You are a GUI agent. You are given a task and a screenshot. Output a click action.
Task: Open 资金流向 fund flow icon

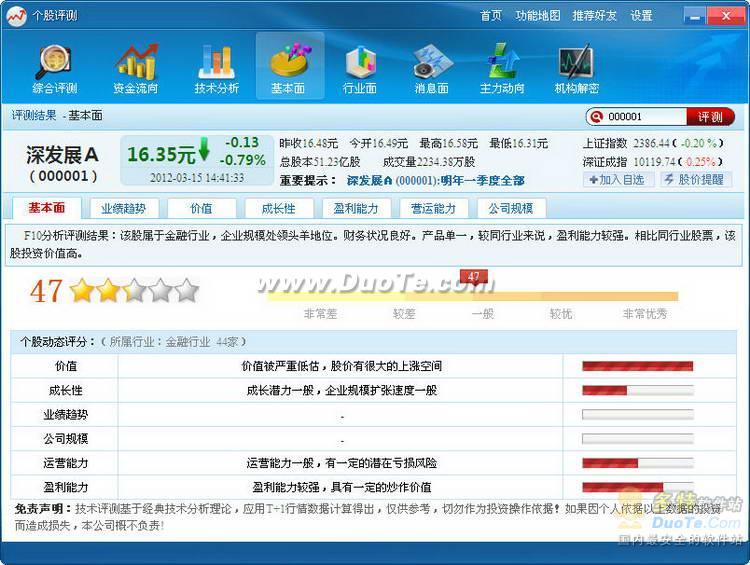tap(136, 68)
